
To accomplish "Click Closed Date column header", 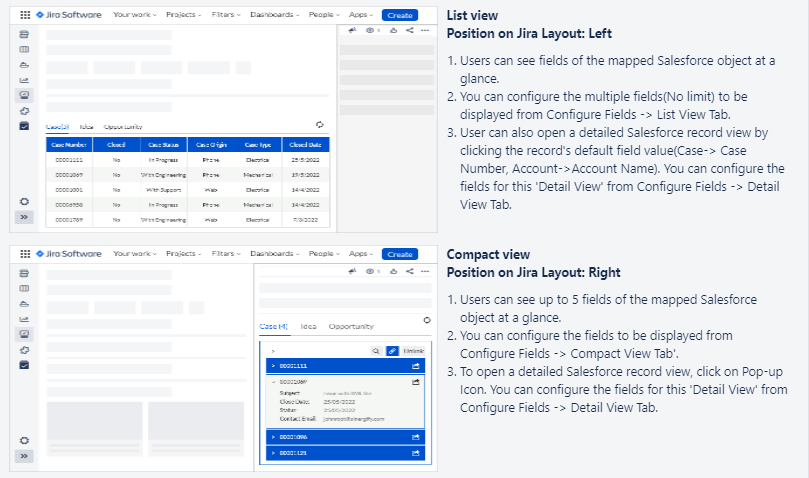I will point(305,145).
